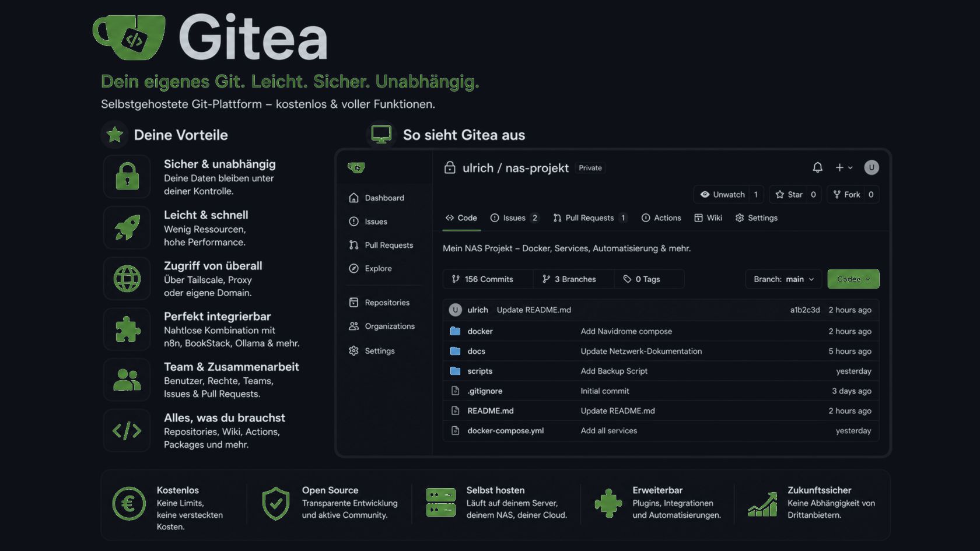Image resolution: width=980 pixels, height=551 pixels.
Task: Open Settings in the left sidebar
Action: tap(372, 350)
